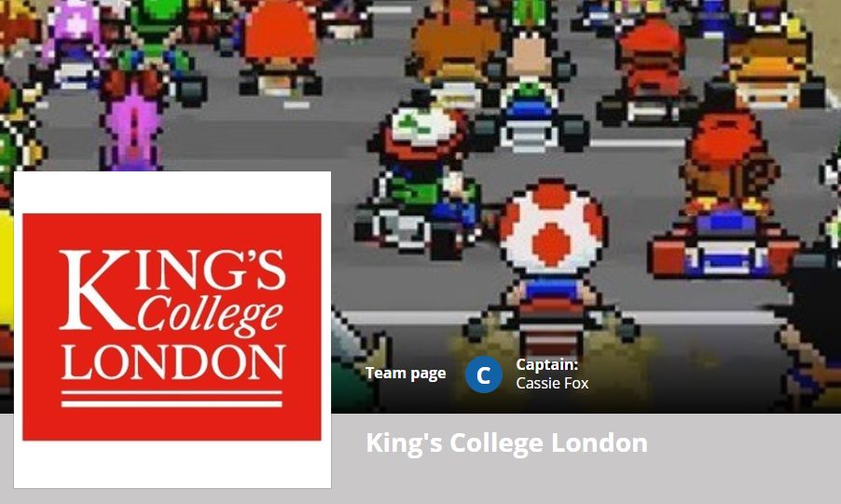Click the King's College London team heading
Screen dimensions: 841x504
506,443
